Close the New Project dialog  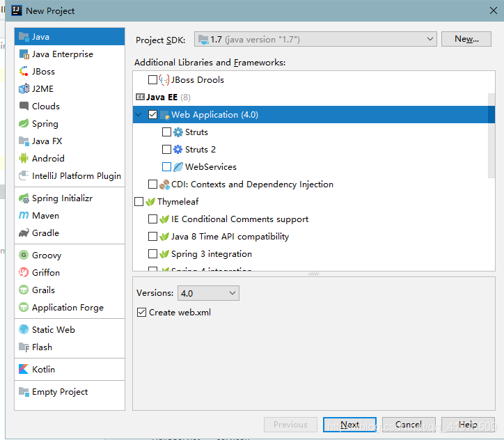(494, 10)
